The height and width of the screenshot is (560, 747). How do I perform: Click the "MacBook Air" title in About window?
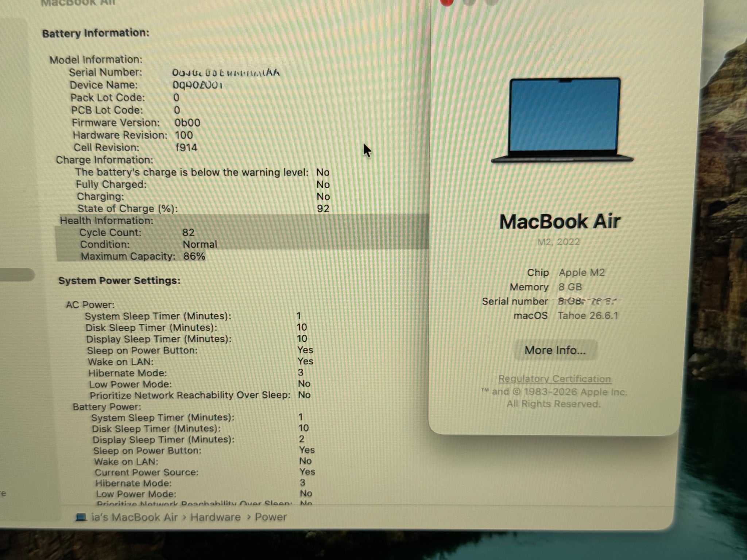click(x=560, y=221)
